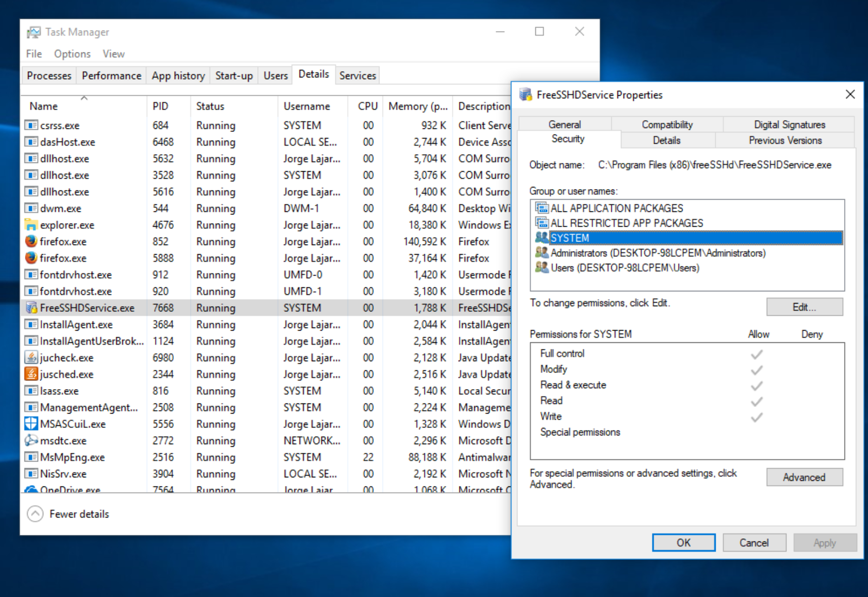The width and height of the screenshot is (868, 597).
Task: Click the msdtc.exe process icon
Action: click(31, 440)
